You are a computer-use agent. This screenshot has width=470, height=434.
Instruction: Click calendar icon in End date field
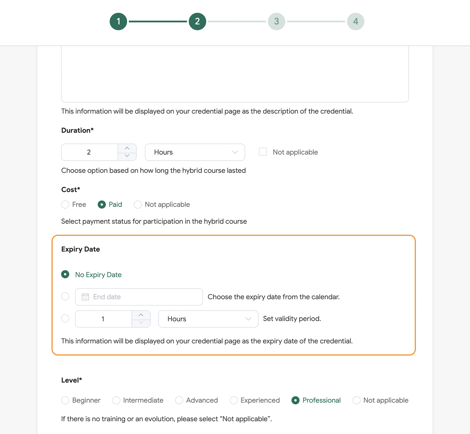85,297
